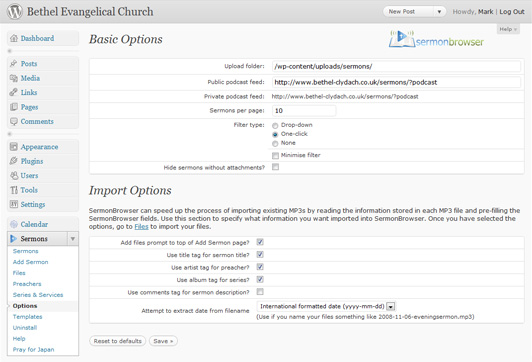532x362 pixels.
Task: Open Series & Services link
Action: pyautogui.click(x=38, y=295)
